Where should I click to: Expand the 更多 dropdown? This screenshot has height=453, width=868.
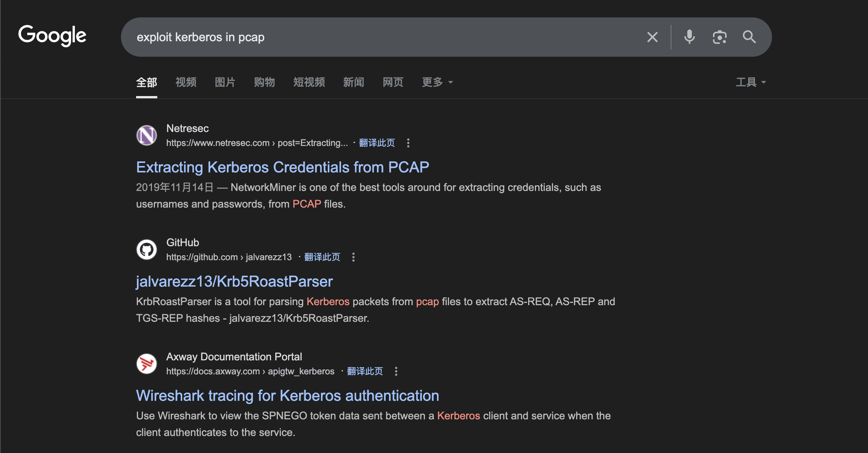click(x=437, y=82)
